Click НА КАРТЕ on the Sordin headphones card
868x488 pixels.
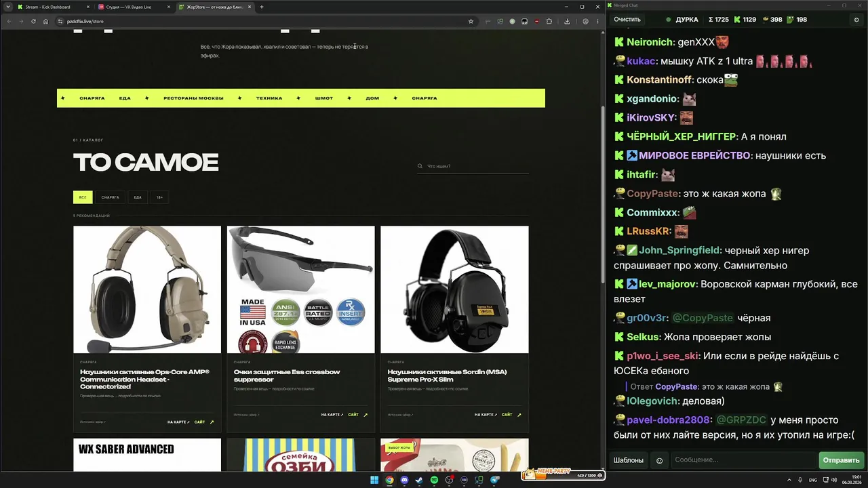coord(486,415)
